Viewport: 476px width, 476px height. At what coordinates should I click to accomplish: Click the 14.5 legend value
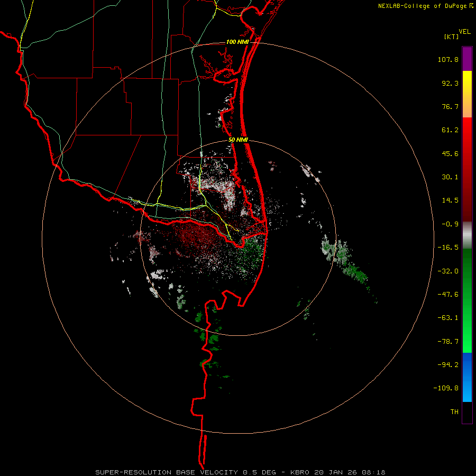450,200
